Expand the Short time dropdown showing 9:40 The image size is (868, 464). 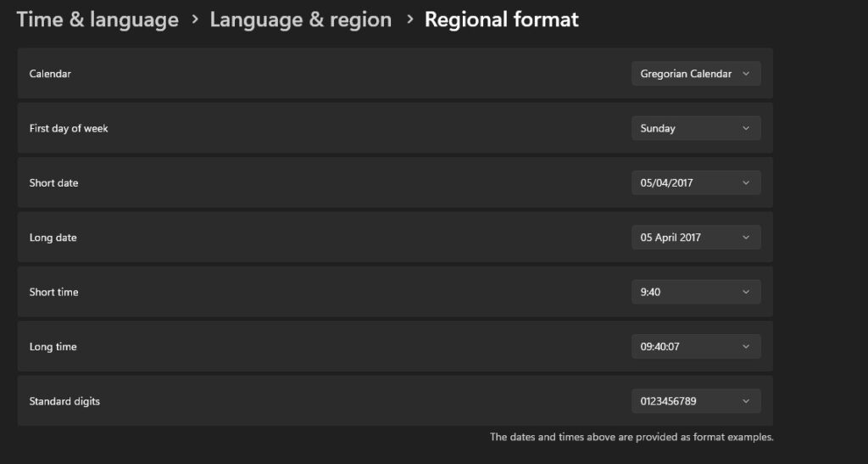point(695,292)
